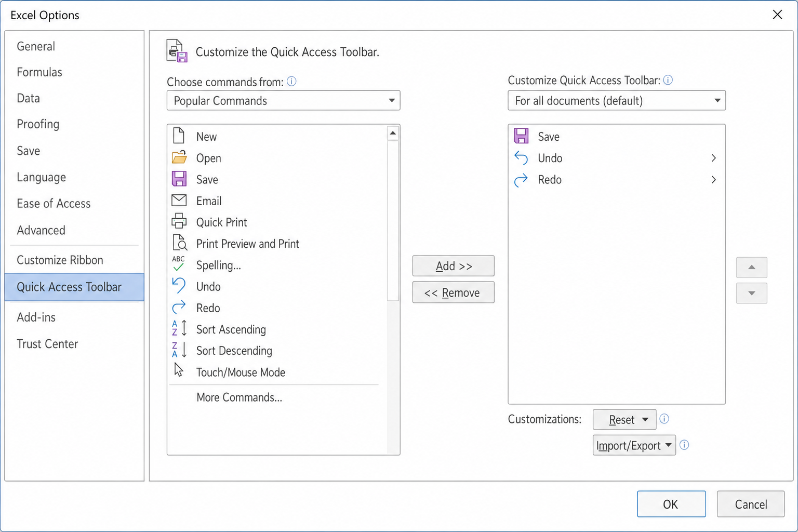The width and height of the screenshot is (798, 532).
Task: Move selected command down with the down arrow button
Action: coord(751,294)
